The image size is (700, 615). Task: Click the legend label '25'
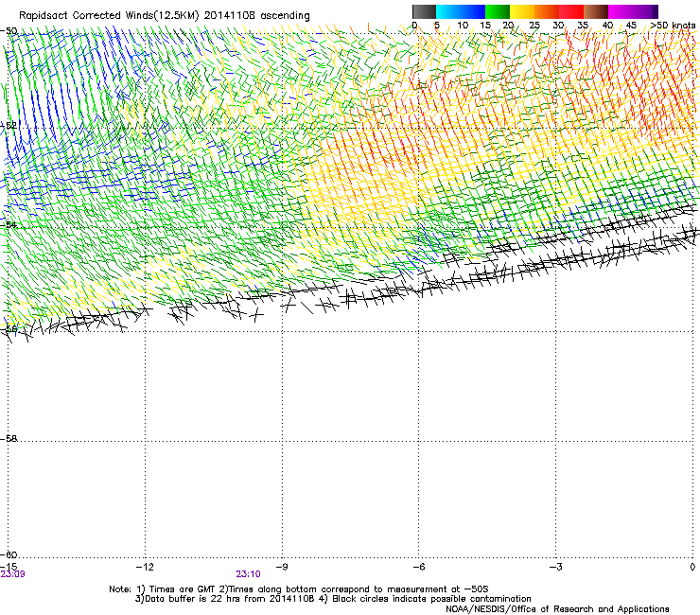(534, 26)
